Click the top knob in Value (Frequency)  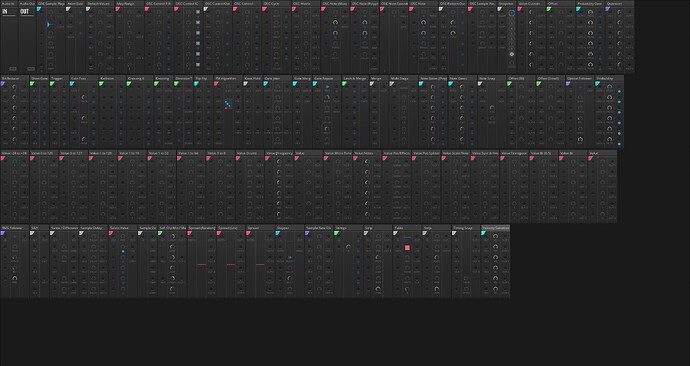[279, 162]
